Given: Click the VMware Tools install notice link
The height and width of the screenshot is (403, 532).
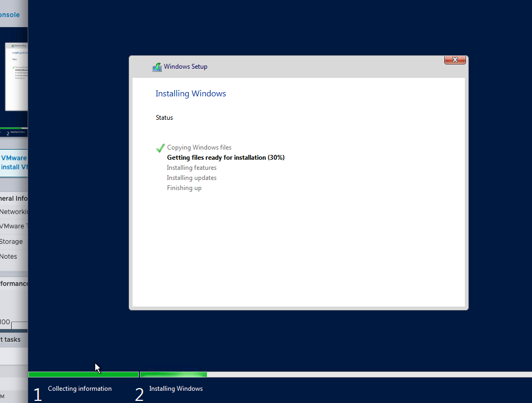Looking at the screenshot, I should pos(14,162).
